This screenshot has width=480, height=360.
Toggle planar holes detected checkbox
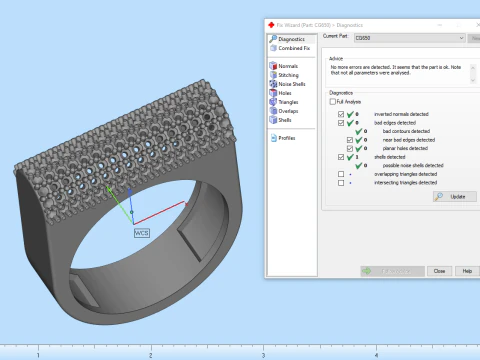pyautogui.click(x=350, y=148)
